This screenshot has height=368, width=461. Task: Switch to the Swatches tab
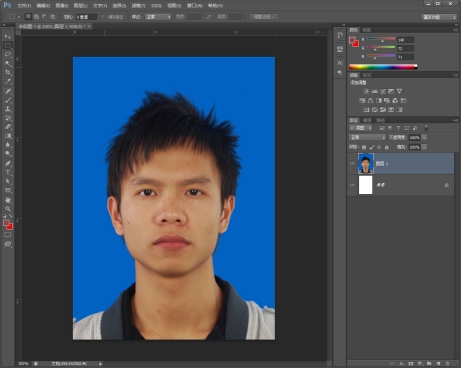click(x=367, y=30)
